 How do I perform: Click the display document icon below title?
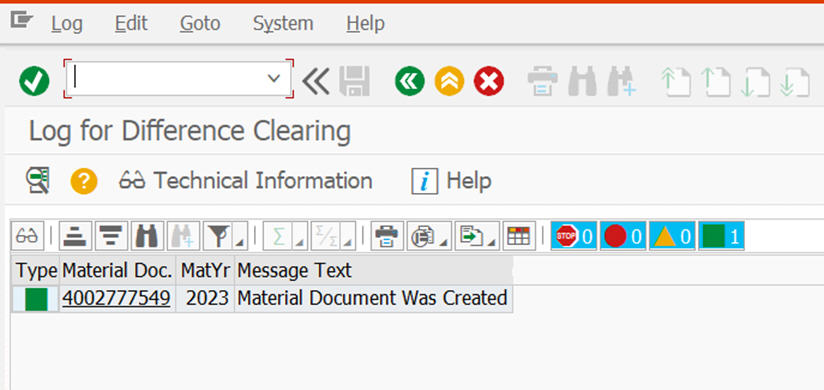pyautogui.click(x=38, y=181)
